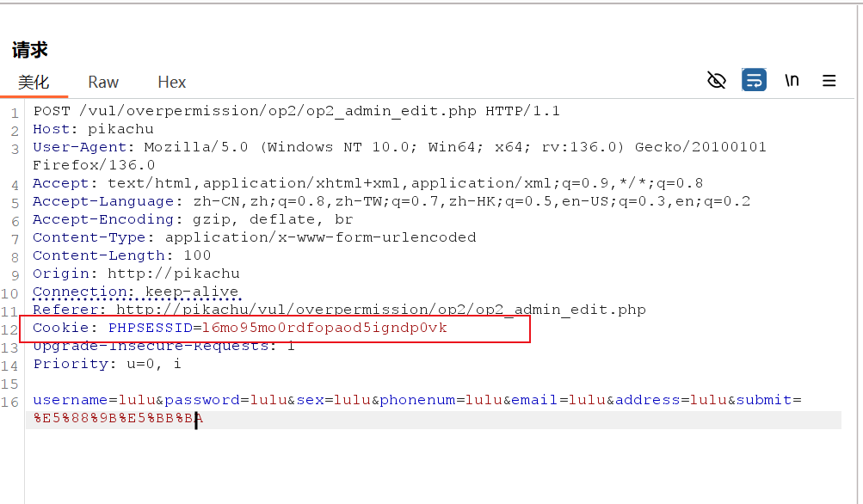Switch to the Hex tab

click(x=172, y=82)
